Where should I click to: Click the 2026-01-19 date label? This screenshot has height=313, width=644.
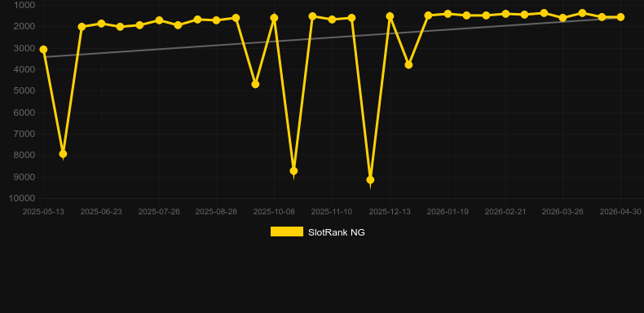(448, 212)
